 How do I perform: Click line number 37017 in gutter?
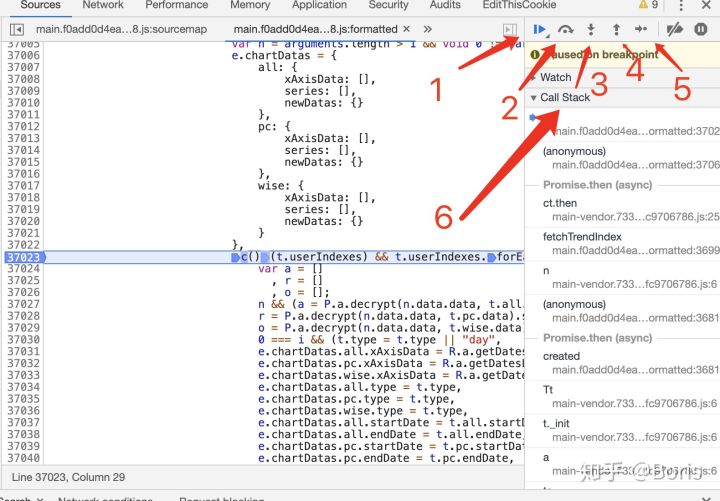[x=24, y=186]
